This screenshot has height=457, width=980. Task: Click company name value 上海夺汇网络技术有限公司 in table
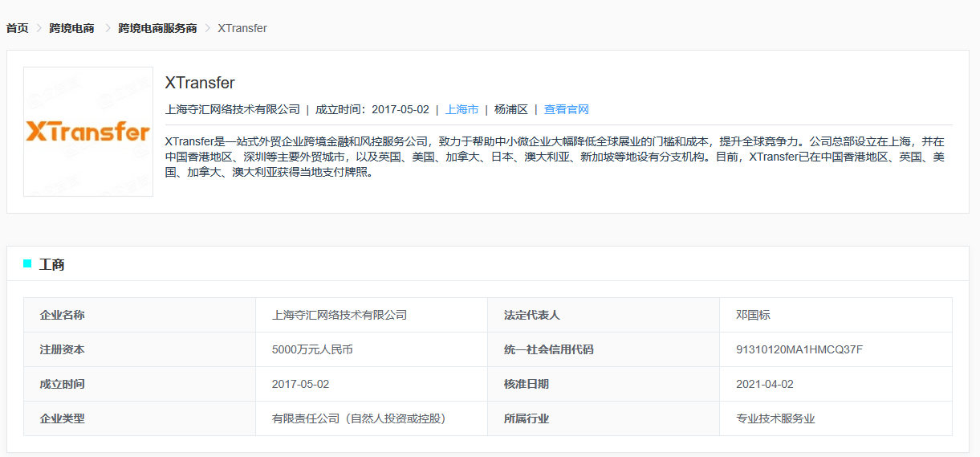pyautogui.click(x=340, y=315)
